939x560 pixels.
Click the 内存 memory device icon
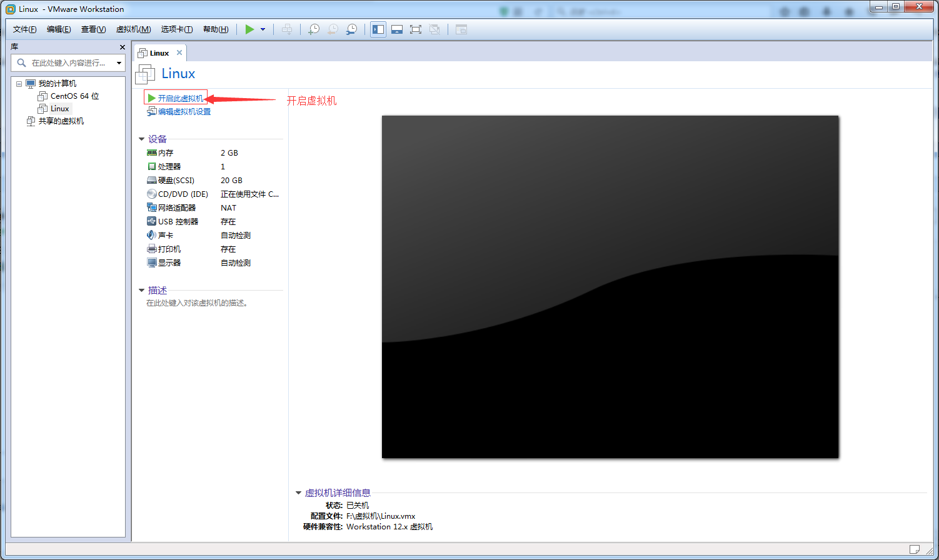[151, 152]
